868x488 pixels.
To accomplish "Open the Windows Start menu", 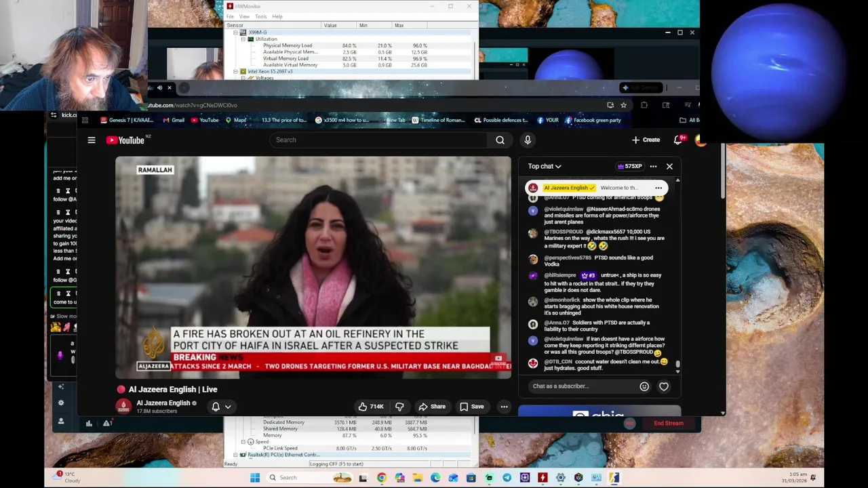I will (255, 478).
